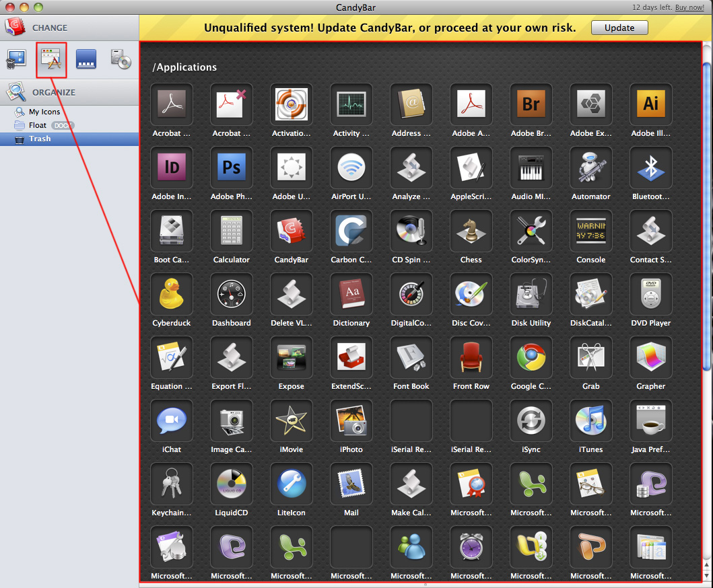Select the ColorSync Utility icon
The width and height of the screenshot is (713, 588).
pyautogui.click(x=531, y=230)
